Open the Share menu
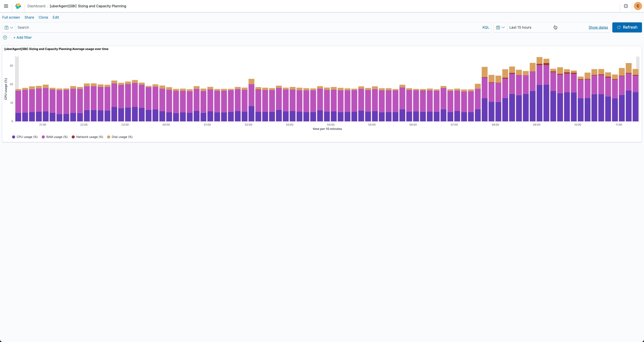This screenshot has width=644, height=342. pyautogui.click(x=29, y=17)
